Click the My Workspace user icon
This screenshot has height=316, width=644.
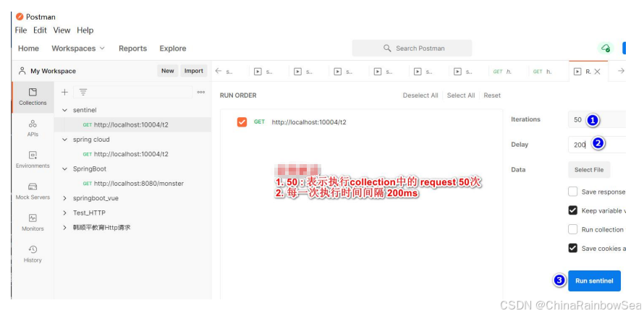pos(22,71)
